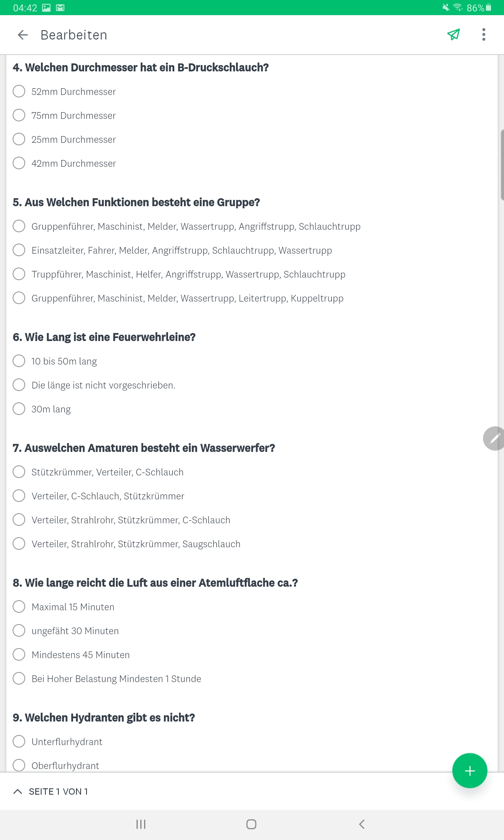The image size is (504, 840).
Task: Send survey via paper plane icon
Action: pyautogui.click(x=454, y=34)
